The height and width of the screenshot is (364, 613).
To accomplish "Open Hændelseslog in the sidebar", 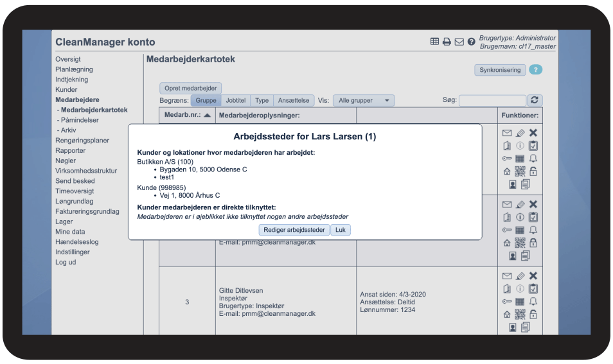I will (77, 242).
